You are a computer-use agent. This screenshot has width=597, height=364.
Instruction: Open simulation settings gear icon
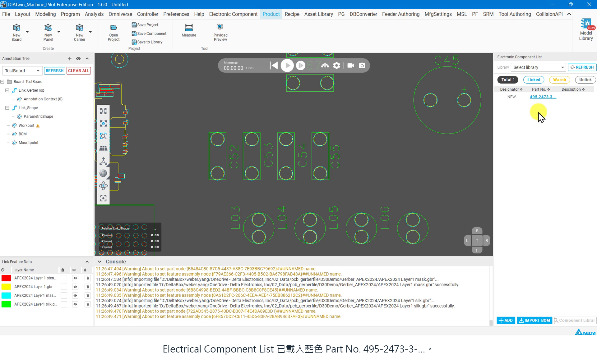tap(336, 66)
